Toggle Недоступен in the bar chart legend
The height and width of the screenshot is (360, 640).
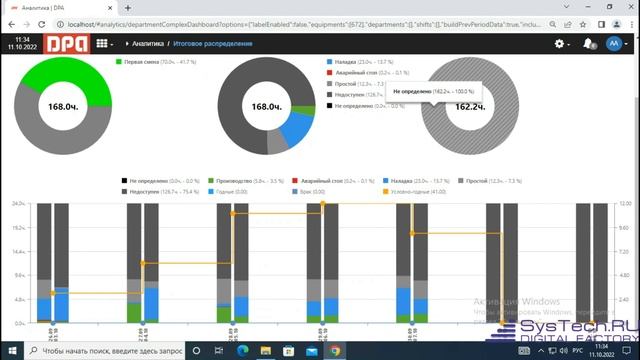tap(160, 191)
